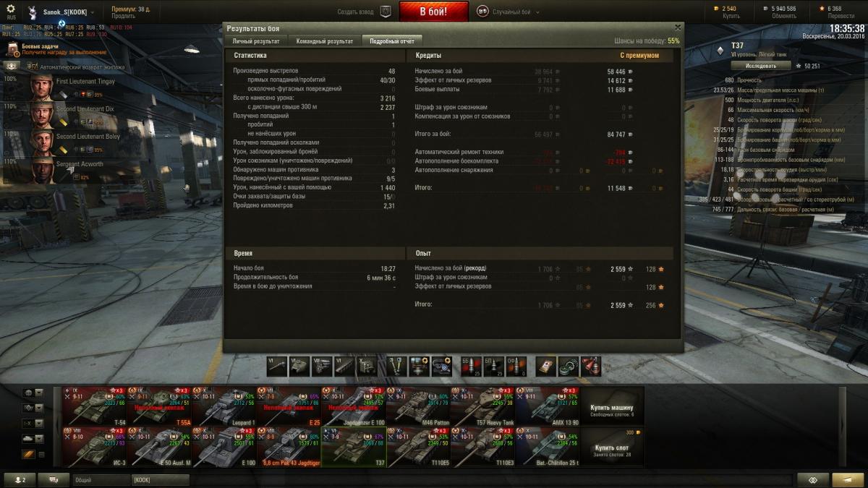Open the T37 suspension module slot

pos(344,366)
